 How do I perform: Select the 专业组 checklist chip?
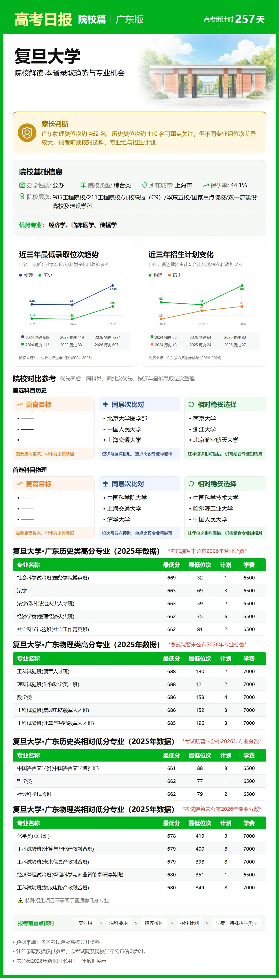point(85,923)
